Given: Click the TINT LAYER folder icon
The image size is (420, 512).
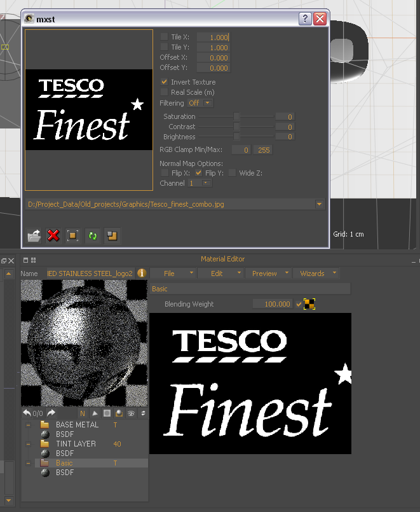Looking at the screenshot, I should click(44, 444).
